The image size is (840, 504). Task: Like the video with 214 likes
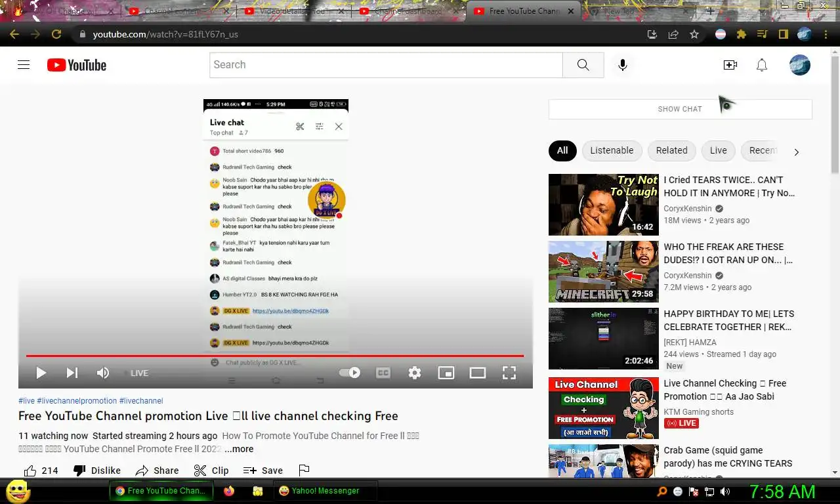pos(41,471)
